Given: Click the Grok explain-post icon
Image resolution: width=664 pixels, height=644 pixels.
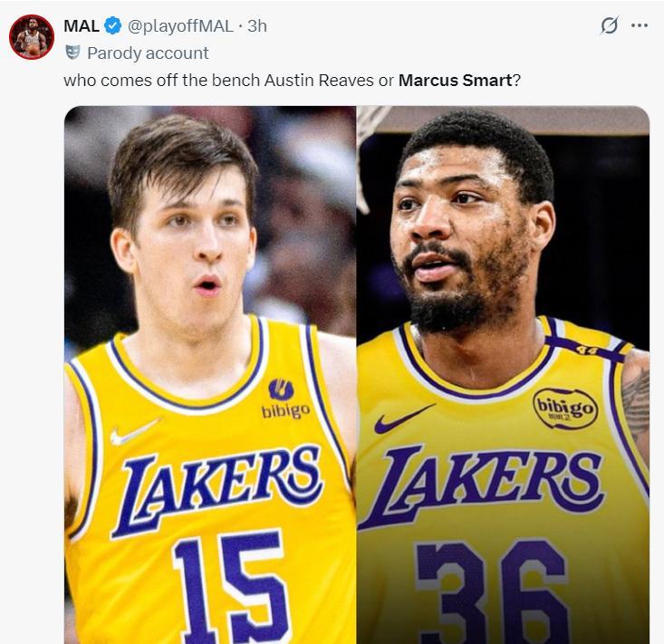Looking at the screenshot, I should [x=610, y=25].
